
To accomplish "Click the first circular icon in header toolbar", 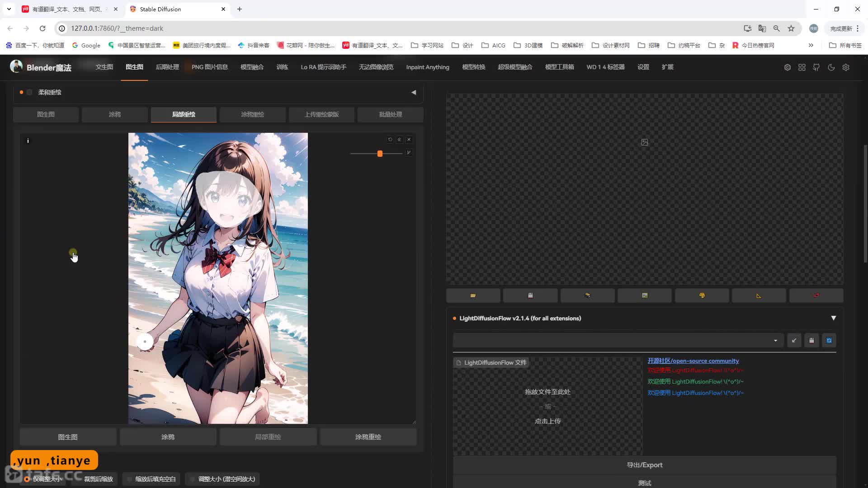I will (788, 67).
